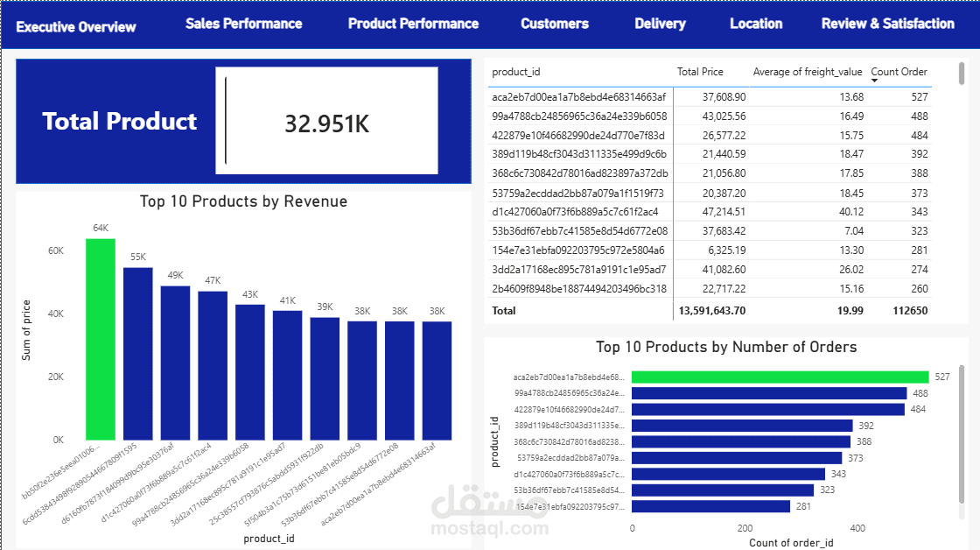Select row 389d119b48cf3043d311335e499d9c6b

click(710, 154)
